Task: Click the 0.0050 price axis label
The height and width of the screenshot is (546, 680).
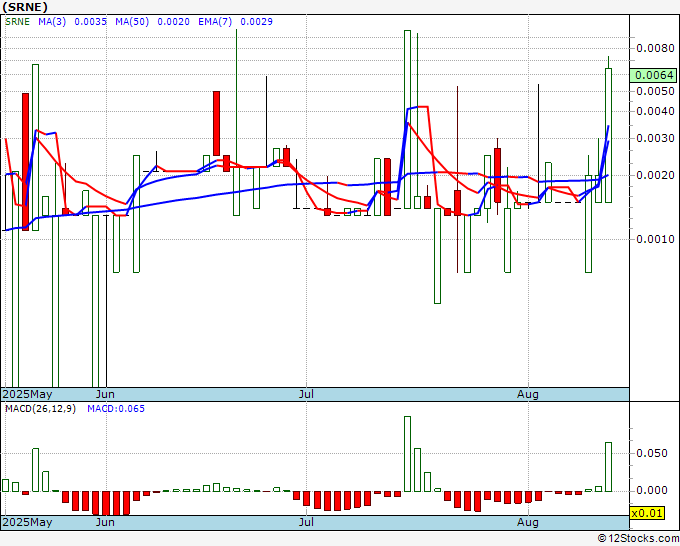Action: [x=655, y=91]
